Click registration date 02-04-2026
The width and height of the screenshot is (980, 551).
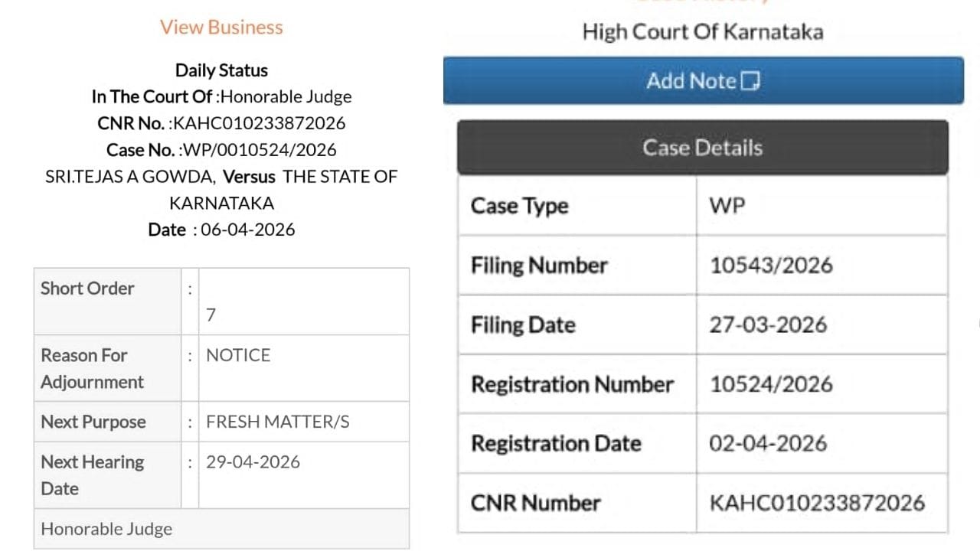[768, 444]
